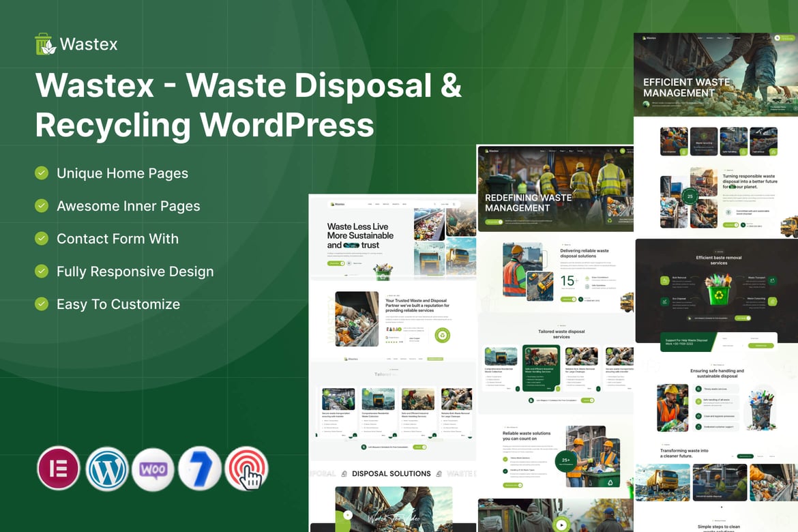Click the 'REDEFINING WASTE MANAGEMENT' hero heading
The image size is (798, 532).
[x=529, y=203]
